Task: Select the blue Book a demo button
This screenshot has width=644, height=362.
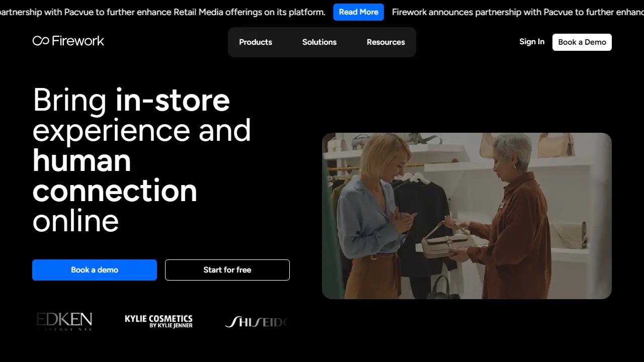Action: point(95,270)
